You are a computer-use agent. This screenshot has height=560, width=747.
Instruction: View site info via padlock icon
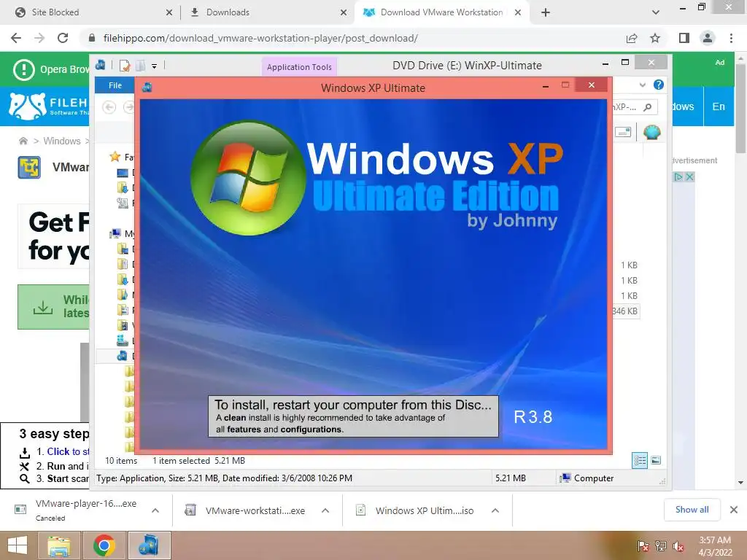(x=92, y=38)
